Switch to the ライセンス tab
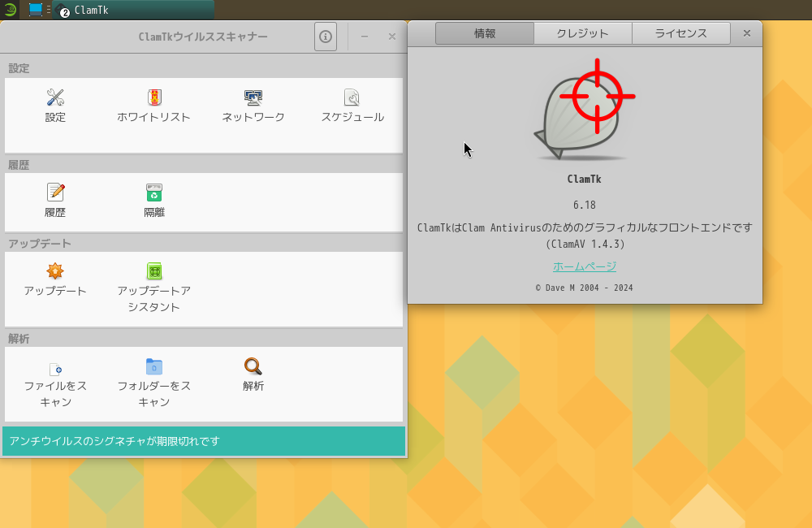 click(680, 33)
